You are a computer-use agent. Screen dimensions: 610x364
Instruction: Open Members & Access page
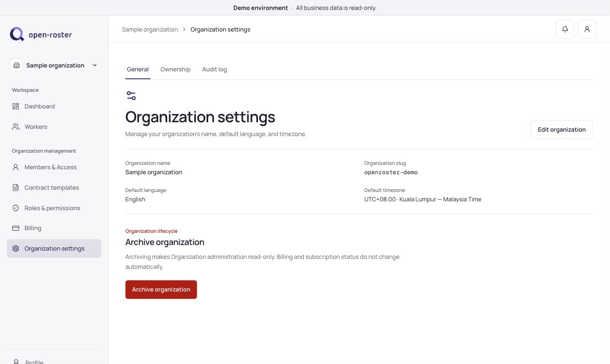(x=54, y=167)
